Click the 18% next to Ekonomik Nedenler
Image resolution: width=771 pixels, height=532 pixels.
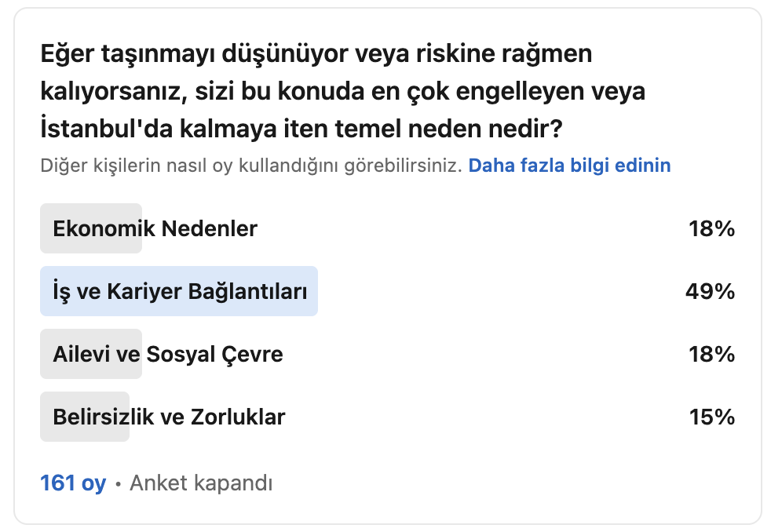pos(711,228)
